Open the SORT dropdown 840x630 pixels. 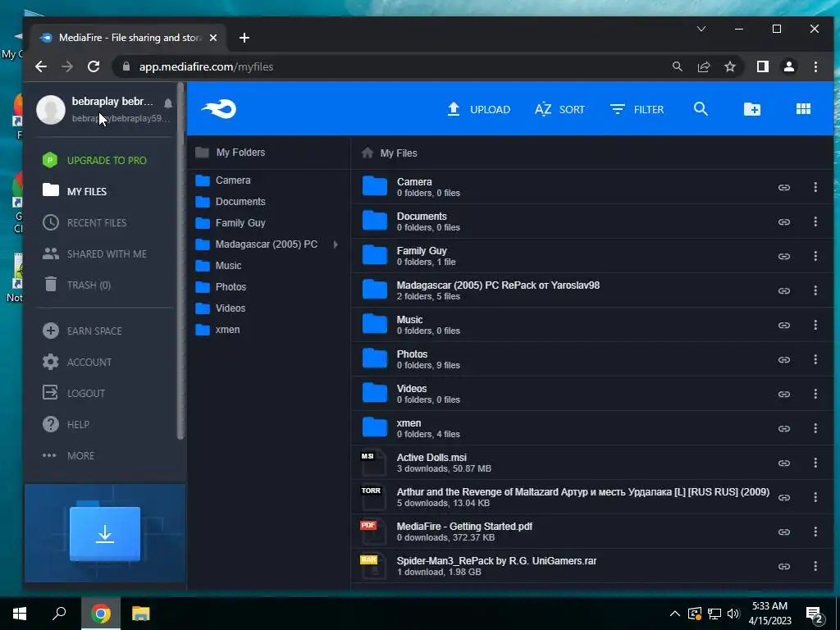(559, 109)
